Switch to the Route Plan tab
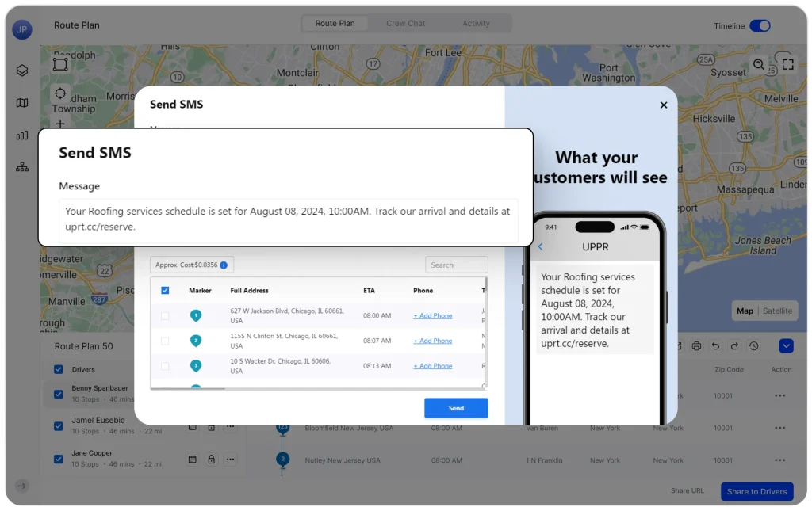The image size is (812, 511). pos(335,23)
